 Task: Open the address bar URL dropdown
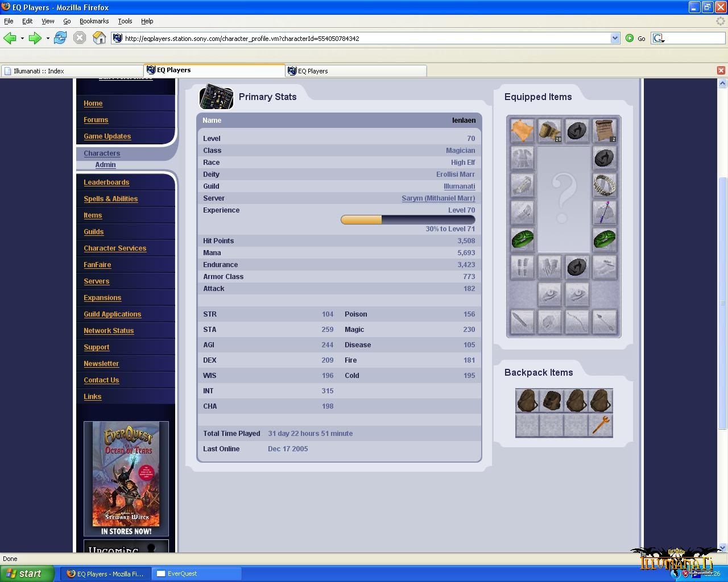pos(615,38)
